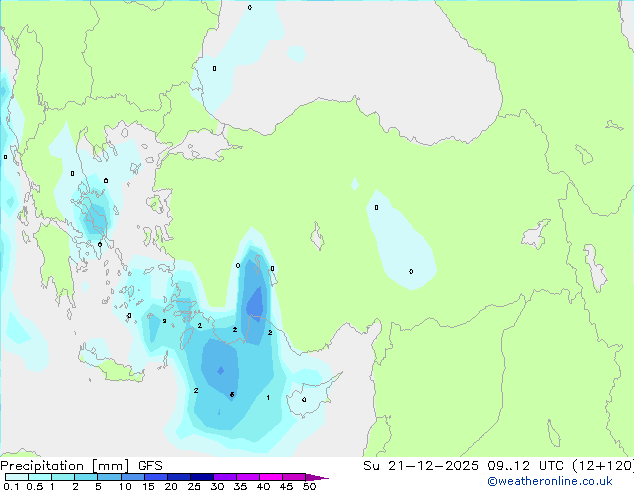
Task: Select the 2 to 5 mm legend swatch
Action: (x=86, y=477)
